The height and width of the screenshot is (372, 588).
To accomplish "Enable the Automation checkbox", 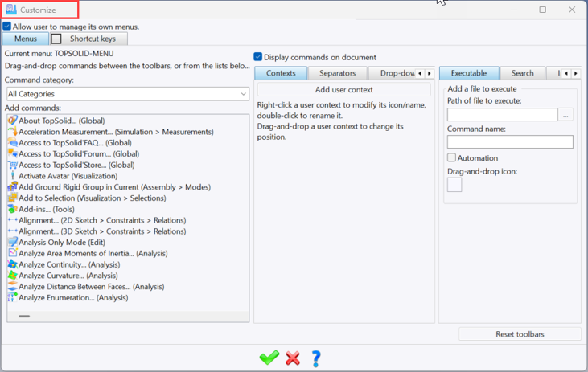I will point(451,157).
